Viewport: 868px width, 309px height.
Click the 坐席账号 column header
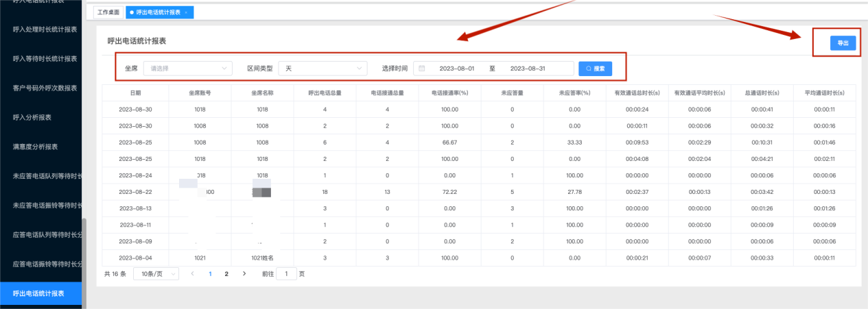click(x=200, y=92)
